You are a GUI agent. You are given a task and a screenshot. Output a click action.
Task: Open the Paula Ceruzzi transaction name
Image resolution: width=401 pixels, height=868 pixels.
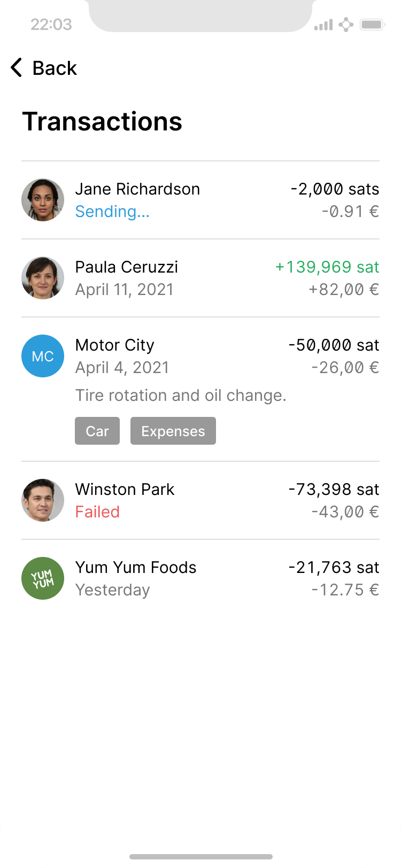pyautogui.click(x=127, y=267)
